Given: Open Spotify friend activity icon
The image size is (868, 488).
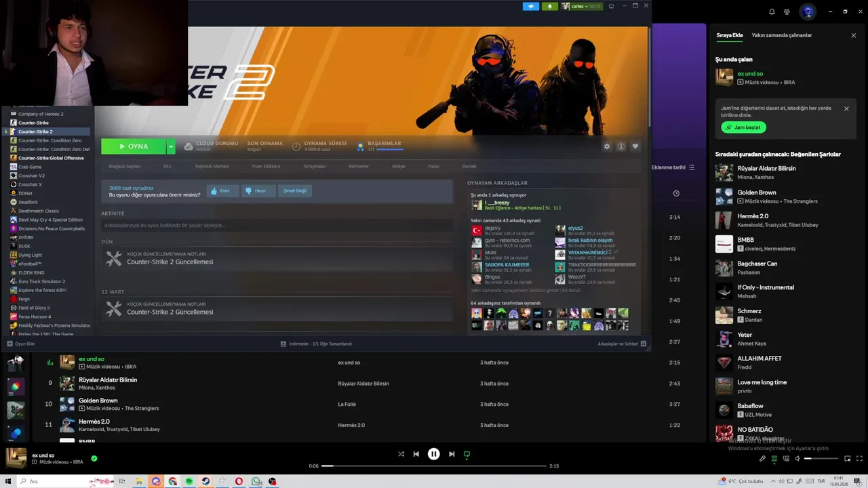Looking at the screenshot, I should 787,12.
